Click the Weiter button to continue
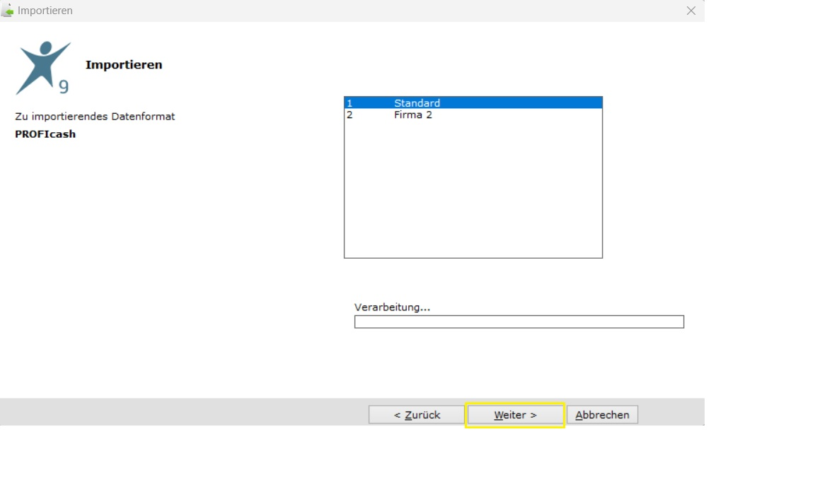 (x=515, y=415)
